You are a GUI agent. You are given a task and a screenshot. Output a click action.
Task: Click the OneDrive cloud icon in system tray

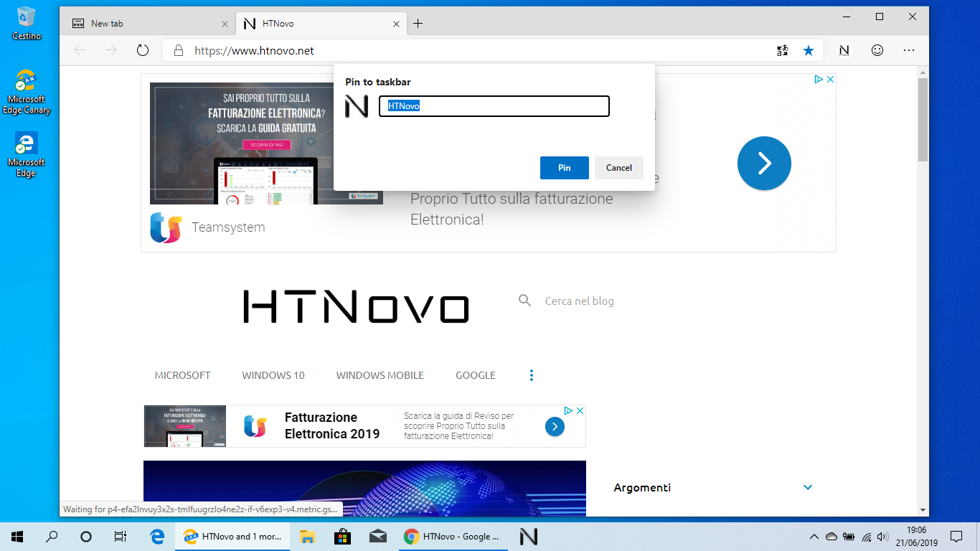click(832, 536)
